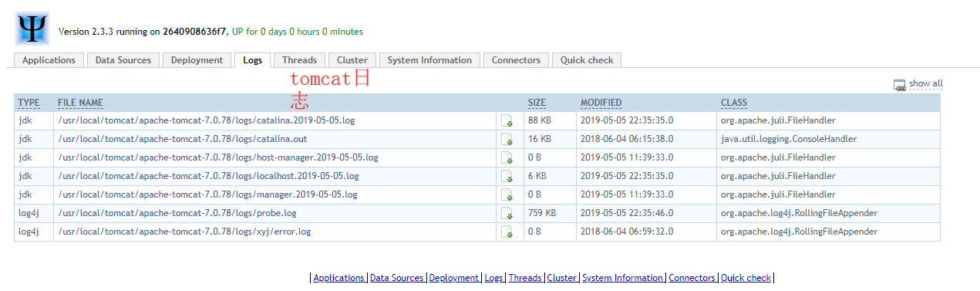
Task: Open catalina.out log file link
Action: pos(183,139)
